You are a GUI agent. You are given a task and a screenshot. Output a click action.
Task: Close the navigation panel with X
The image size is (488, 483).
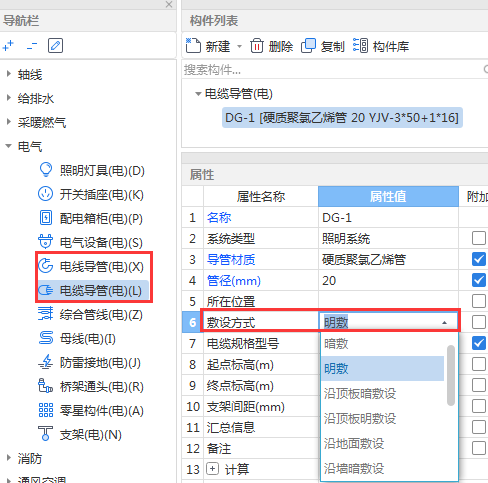(x=169, y=4)
